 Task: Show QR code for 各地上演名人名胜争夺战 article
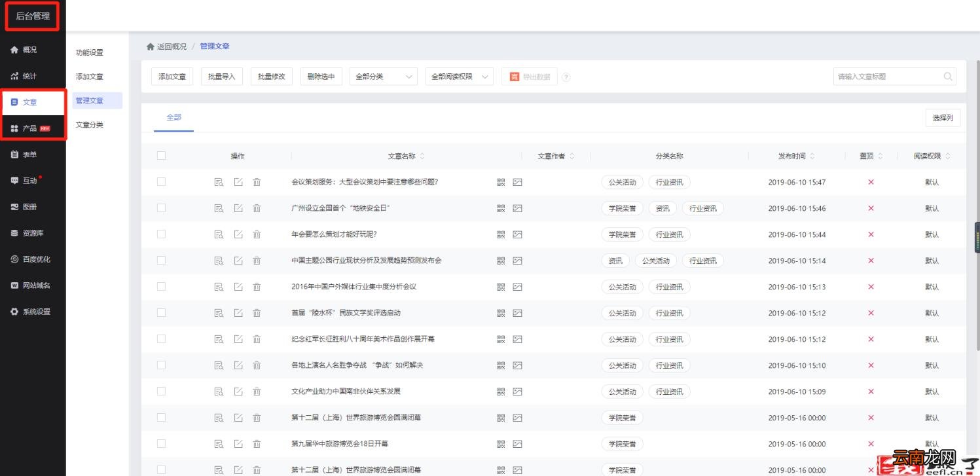[x=501, y=365]
